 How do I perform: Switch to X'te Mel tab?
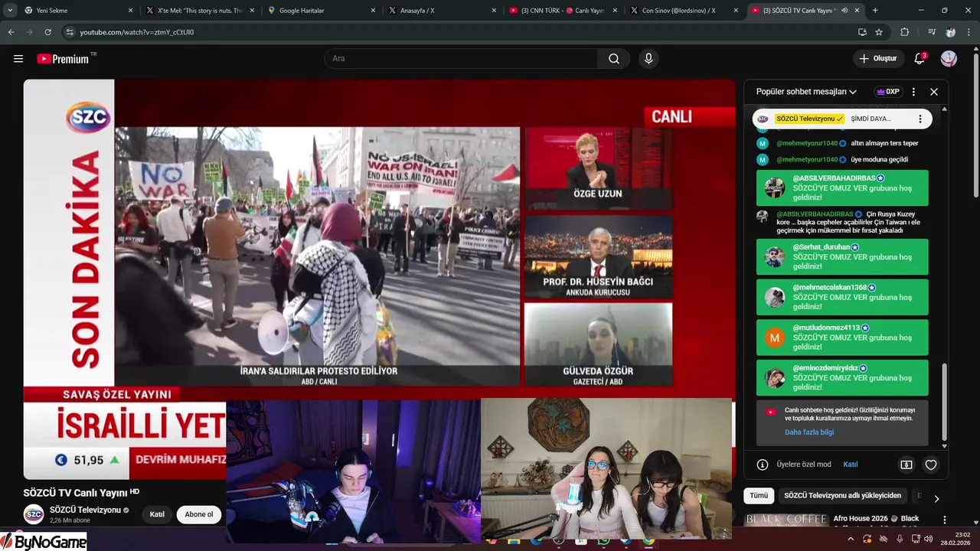coord(201,11)
